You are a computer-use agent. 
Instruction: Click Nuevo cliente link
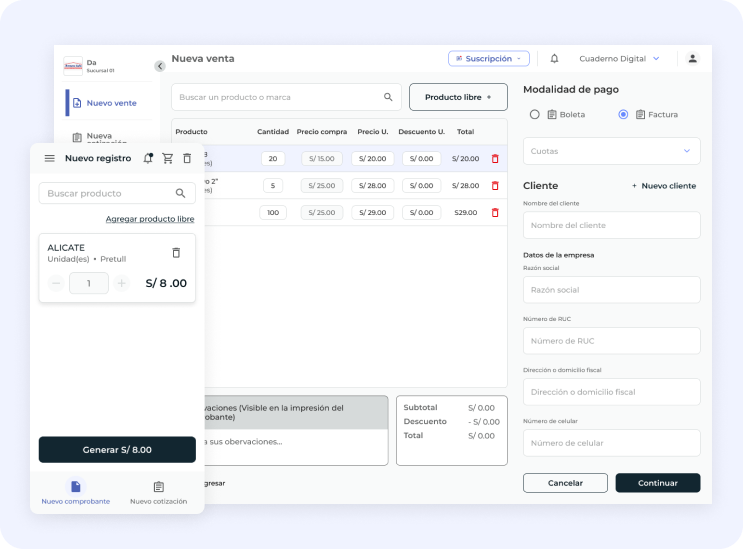click(663, 186)
